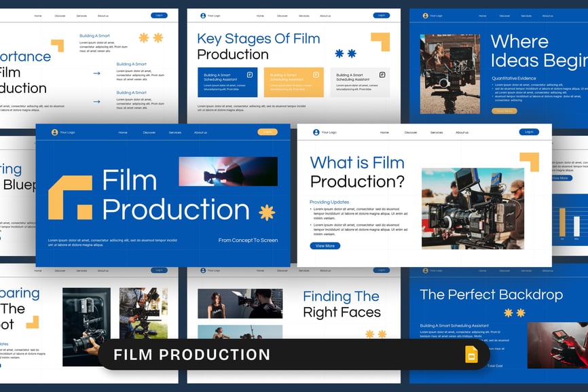
Task: Click the note icon on the blue Key Stages card
Action: click(249, 75)
